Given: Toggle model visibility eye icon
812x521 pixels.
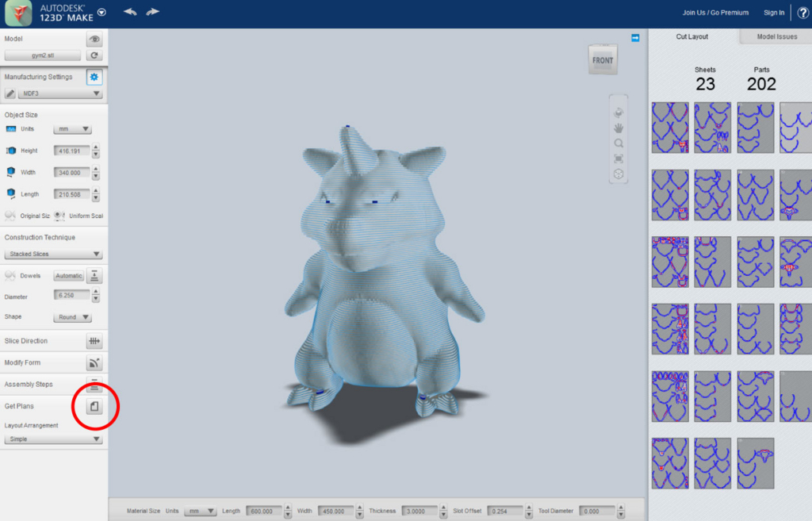Looking at the screenshot, I should click(94, 39).
